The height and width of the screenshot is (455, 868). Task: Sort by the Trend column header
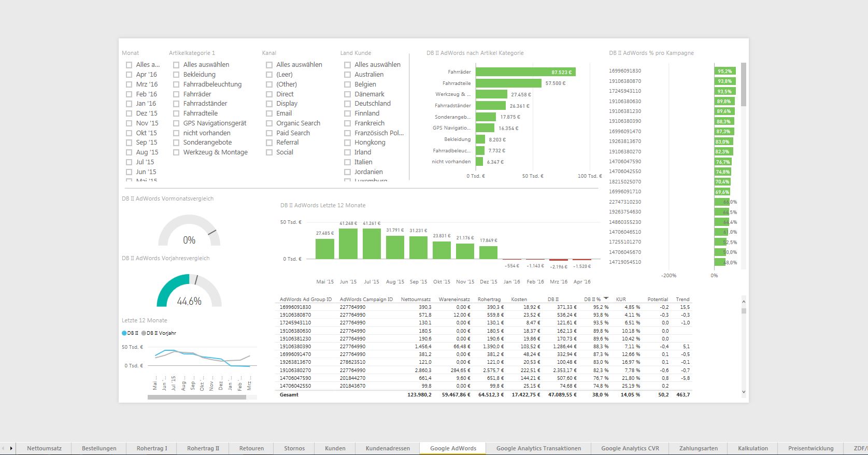pos(682,299)
